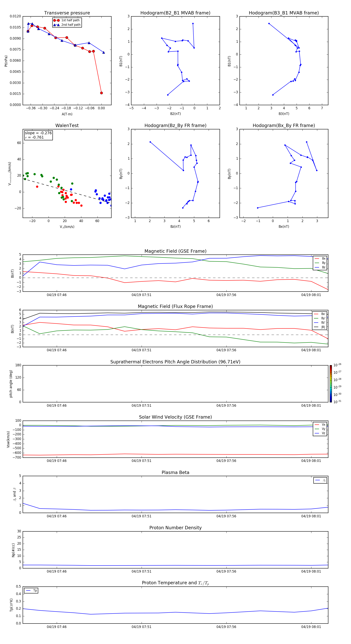
Task: Click the 'Magnetic Field (GSE Frame)' title
Action: pos(175,251)
